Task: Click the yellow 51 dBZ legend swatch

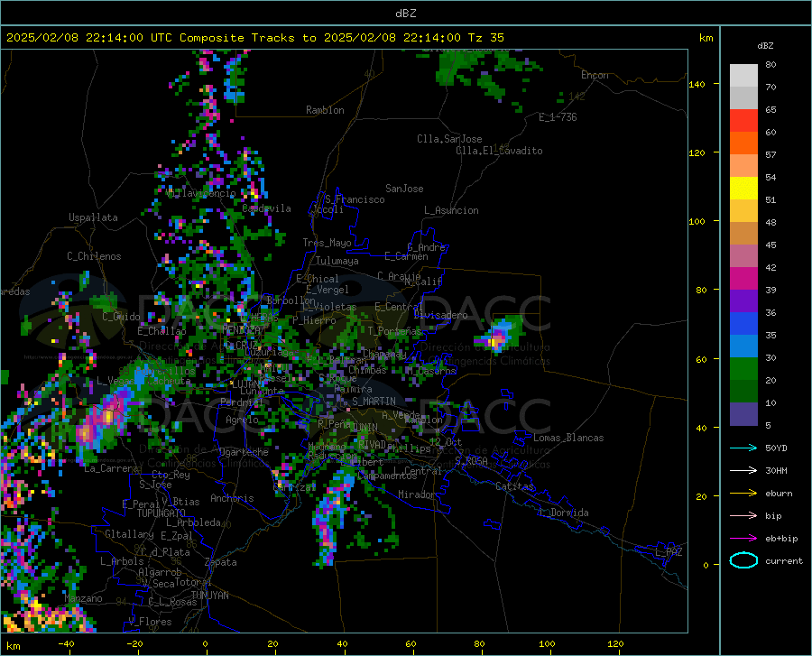Action: tap(743, 189)
